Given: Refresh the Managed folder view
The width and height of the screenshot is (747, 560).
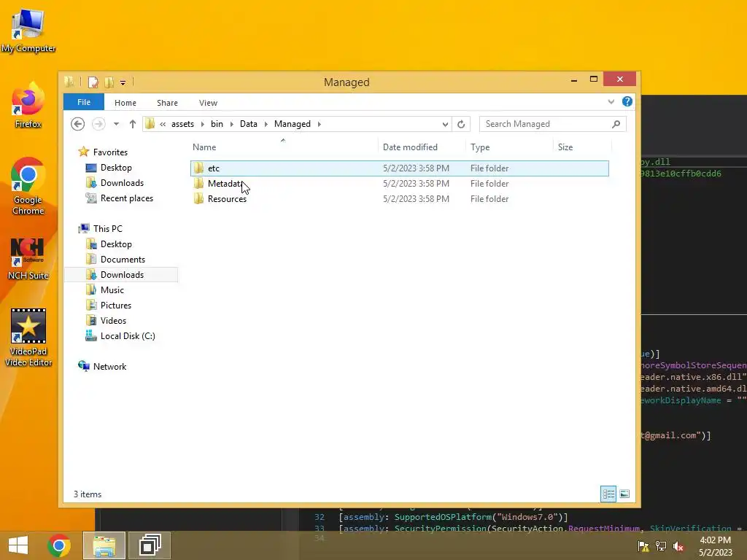Looking at the screenshot, I should [x=461, y=124].
